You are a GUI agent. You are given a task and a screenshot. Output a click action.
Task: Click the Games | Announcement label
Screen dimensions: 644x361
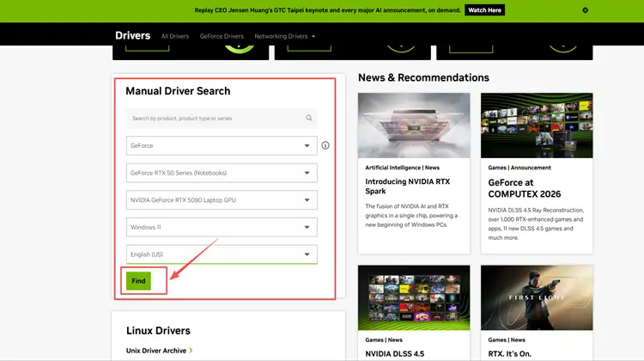tap(519, 168)
